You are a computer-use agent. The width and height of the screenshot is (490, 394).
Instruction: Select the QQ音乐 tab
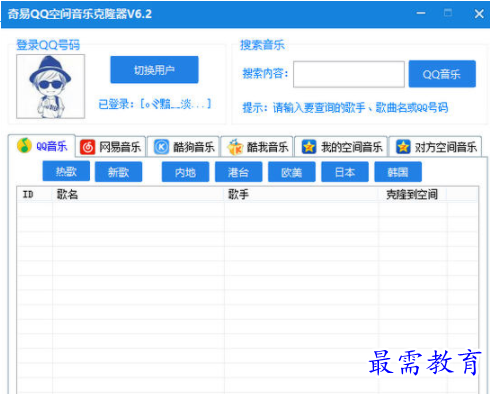coord(42,146)
